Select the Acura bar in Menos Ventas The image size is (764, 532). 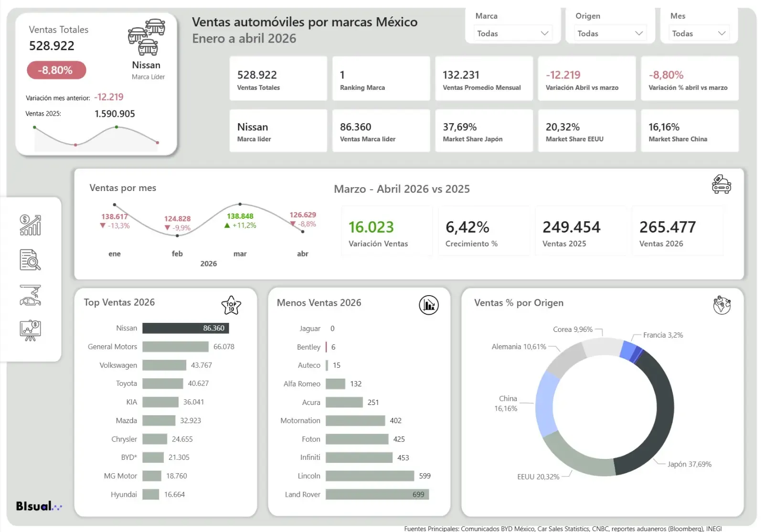pos(344,402)
